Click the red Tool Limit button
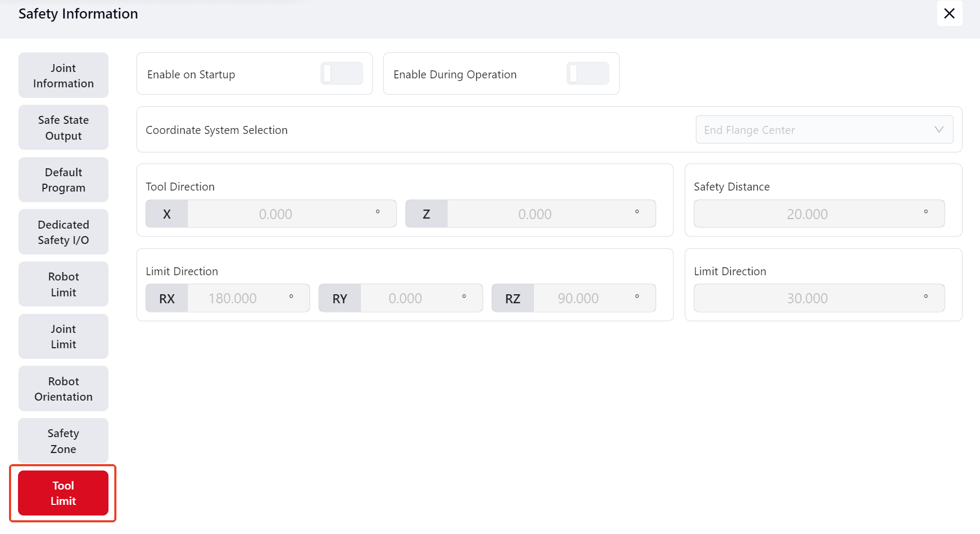The image size is (980, 534). (x=63, y=493)
